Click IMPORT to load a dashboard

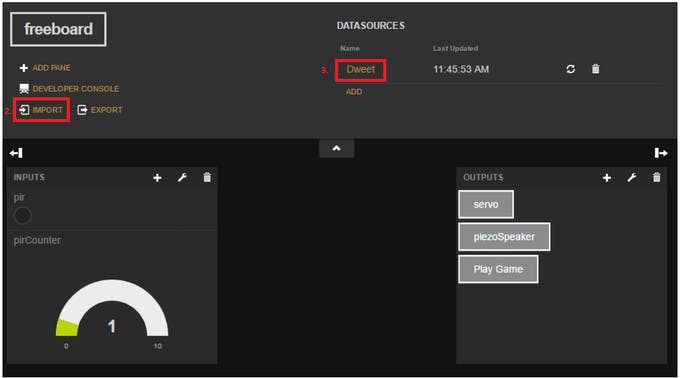[41, 110]
